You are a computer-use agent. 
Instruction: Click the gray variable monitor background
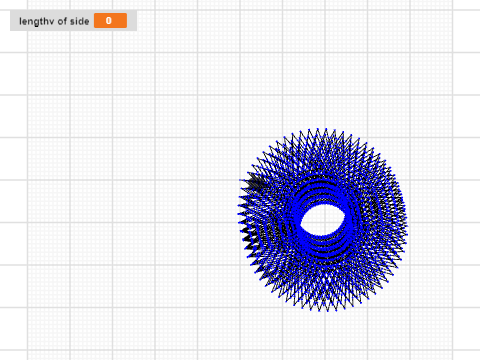click(x=73, y=21)
